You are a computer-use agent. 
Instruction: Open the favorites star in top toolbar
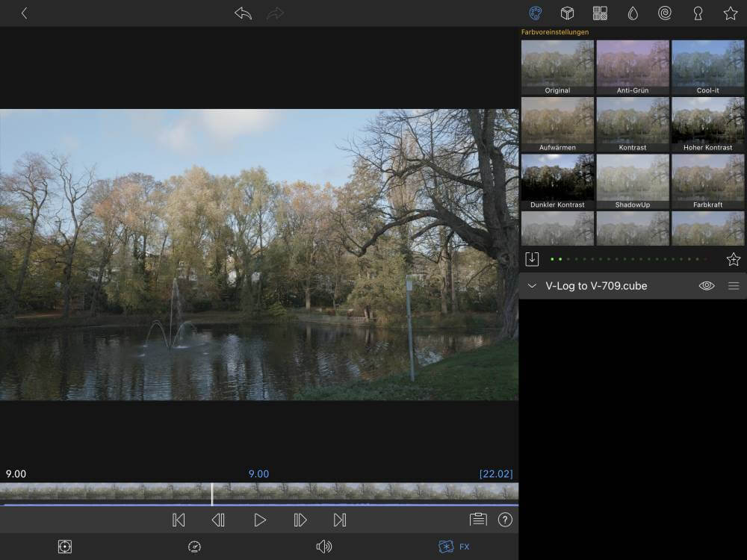[731, 13]
